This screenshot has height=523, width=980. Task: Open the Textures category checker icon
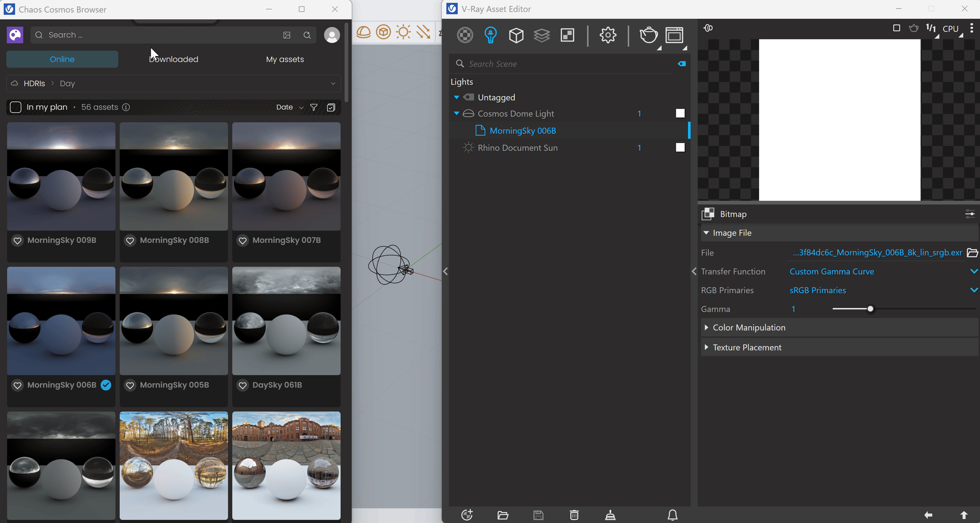[567, 35]
